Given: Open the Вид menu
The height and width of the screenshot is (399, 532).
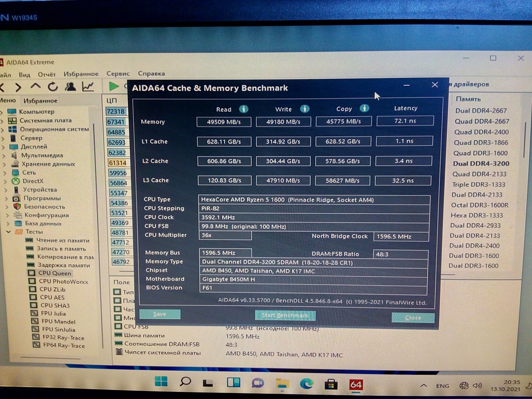Looking at the screenshot, I should point(24,74).
